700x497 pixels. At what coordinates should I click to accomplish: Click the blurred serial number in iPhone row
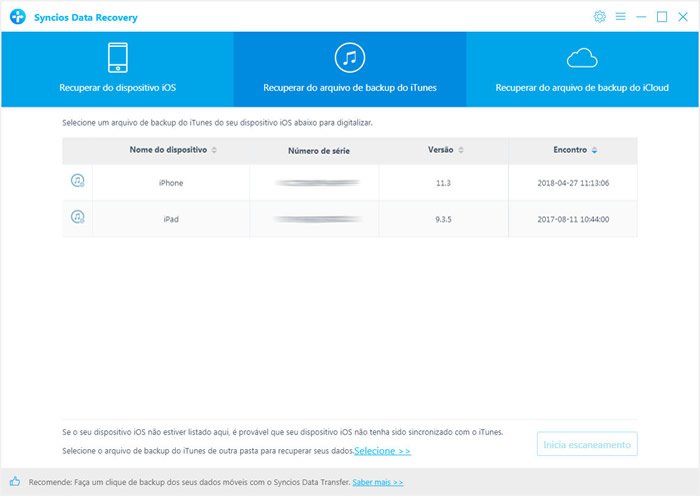[318, 183]
